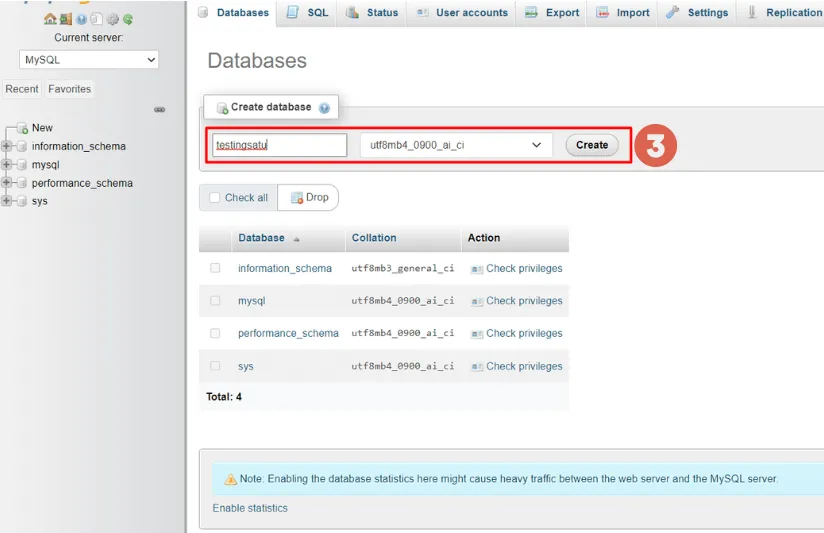Screen dimensions: 824x533
Task: Sort by the Database column header
Action: tap(261, 238)
